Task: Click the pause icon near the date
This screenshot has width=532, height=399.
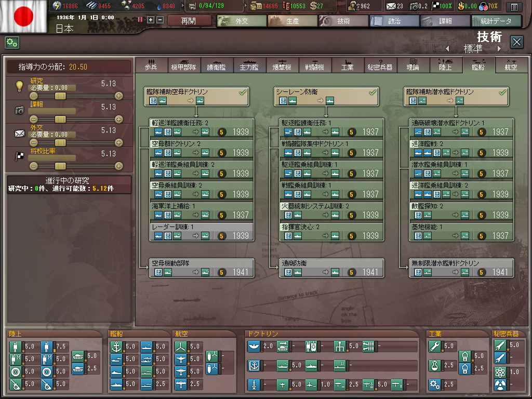Action: point(140,20)
